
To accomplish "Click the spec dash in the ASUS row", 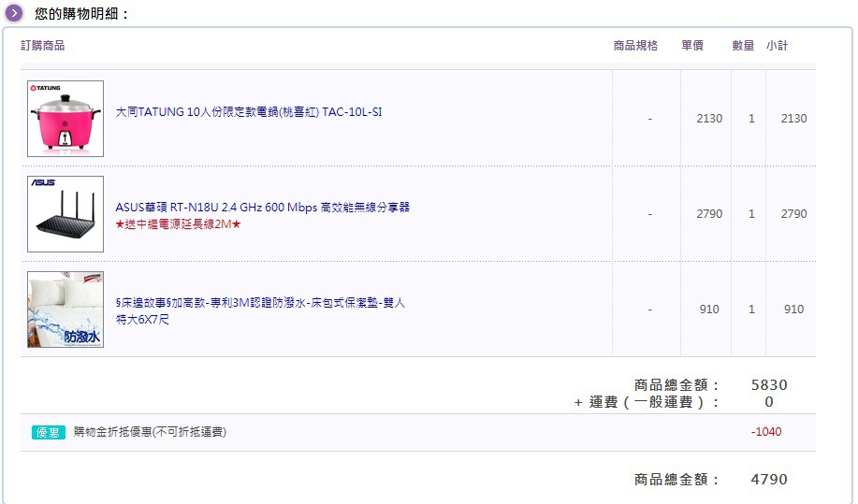I will point(650,214).
